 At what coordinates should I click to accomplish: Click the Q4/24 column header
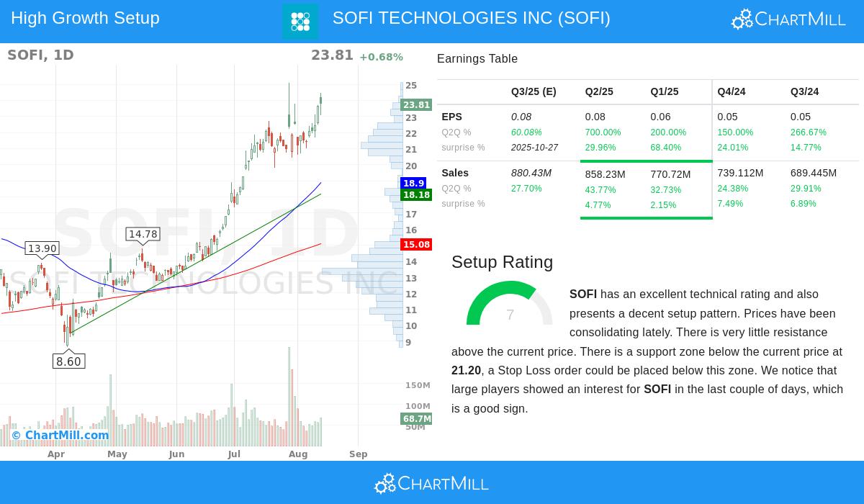732,91
